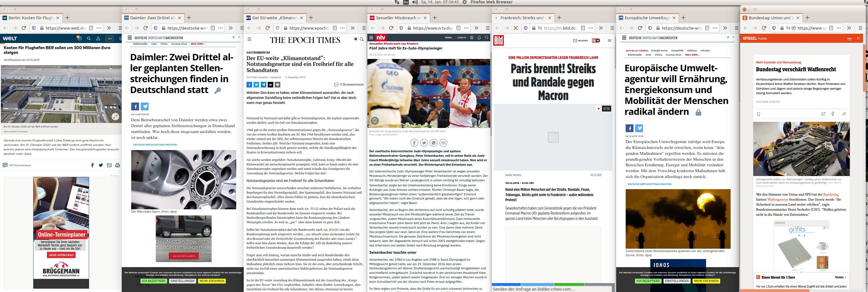This screenshot has height=292, width=868.
Task: Open the Waffengesetze link in Spiegel article
Action: [x=778, y=199]
